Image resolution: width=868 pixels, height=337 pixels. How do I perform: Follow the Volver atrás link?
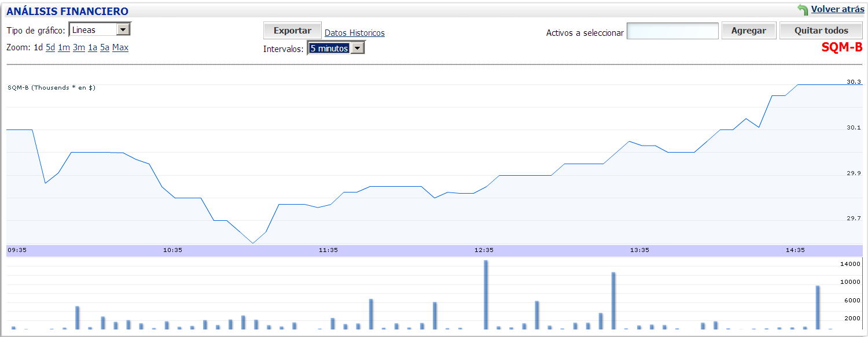837,9
